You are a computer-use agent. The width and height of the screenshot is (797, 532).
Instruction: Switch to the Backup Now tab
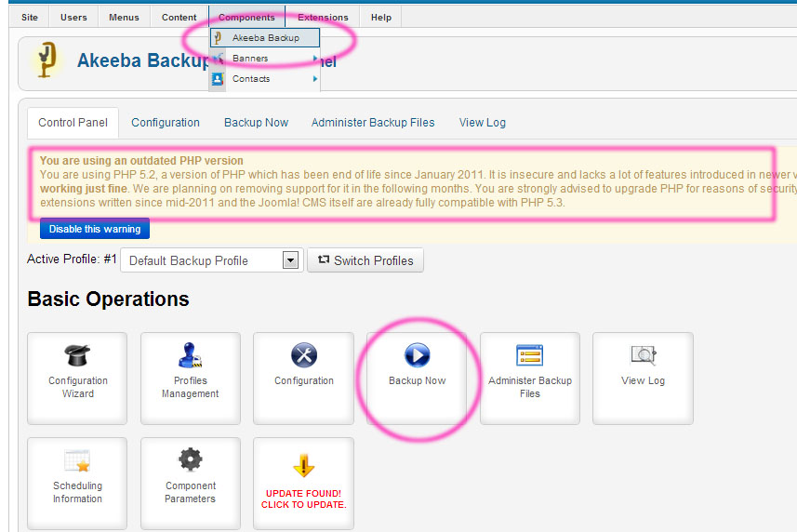[256, 123]
